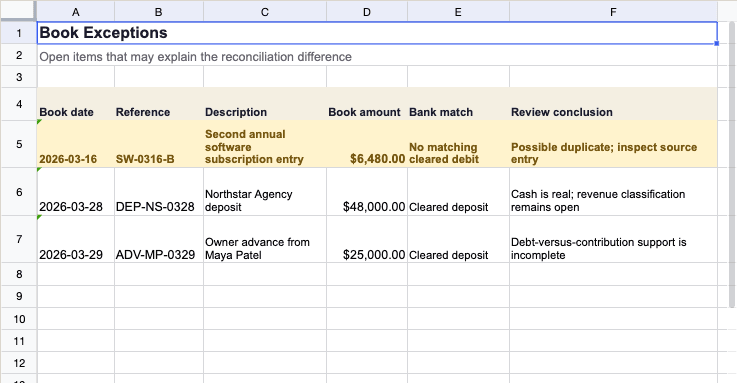Screen dimensions: 737x383
Task: Select row 8 header
Action: pyautogui.click(x=19, y=274)
